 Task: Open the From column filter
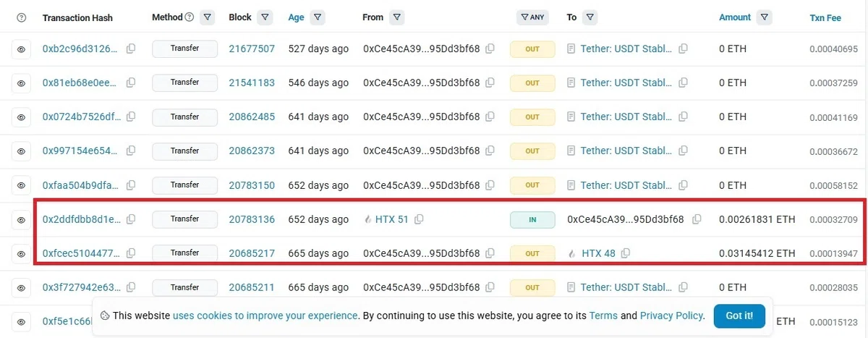click(x=396, y=17)
